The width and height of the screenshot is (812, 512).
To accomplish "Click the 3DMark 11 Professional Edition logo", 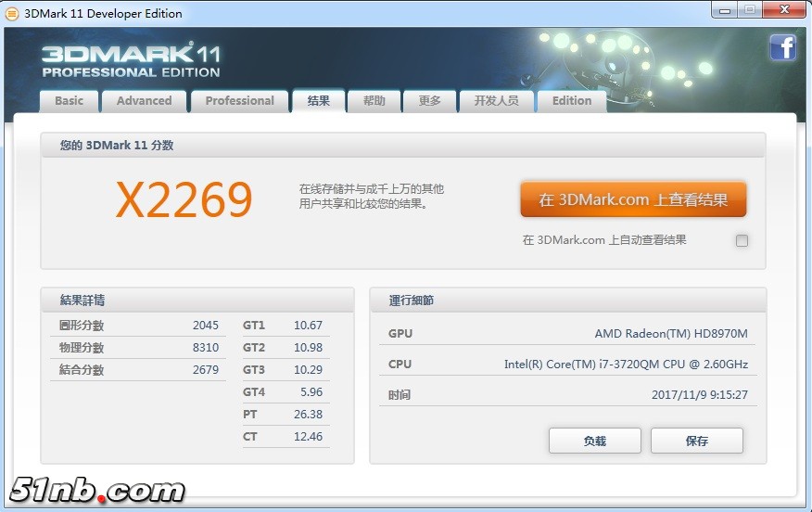I will click(x=131, y=60).
